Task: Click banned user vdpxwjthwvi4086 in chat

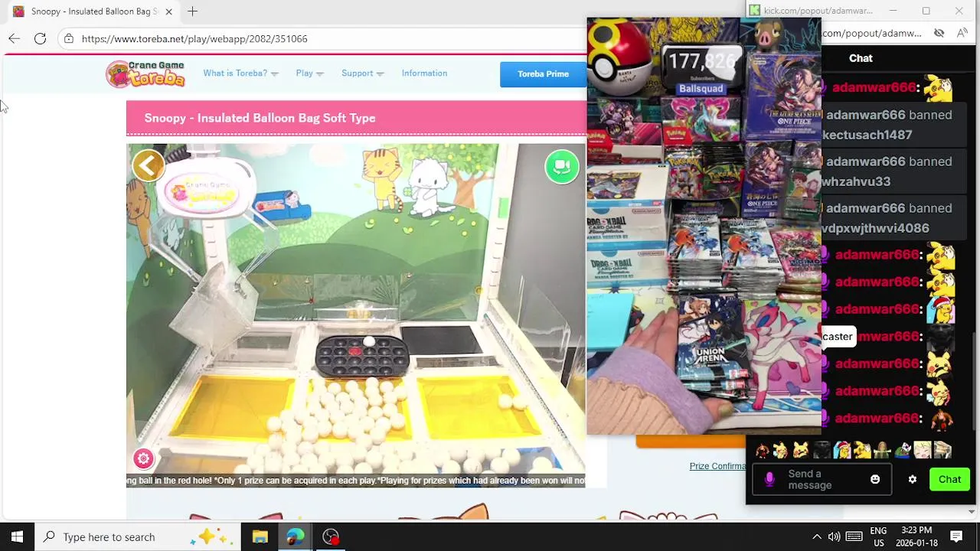Action: point(876,228)
